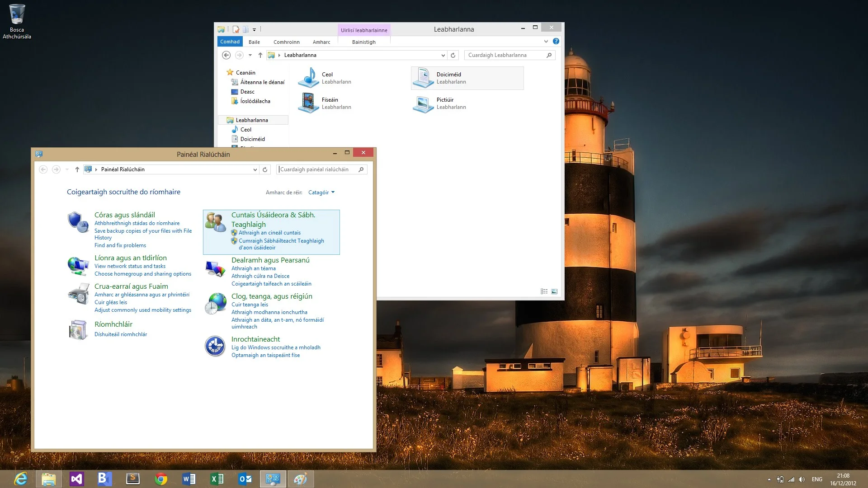Image resolution: width=868 pixels, height=488 pixels.
Task: Click the Clog, teanga, agus réigiún globe icon
Action: pyautogui.click(x=215, y=303)
